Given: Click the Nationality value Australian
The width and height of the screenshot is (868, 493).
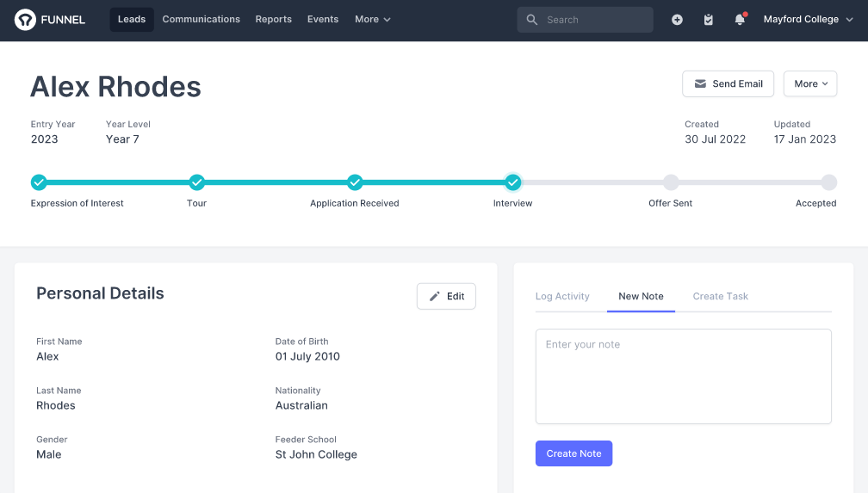Looking at the screenshot, I should coord(301,405).
